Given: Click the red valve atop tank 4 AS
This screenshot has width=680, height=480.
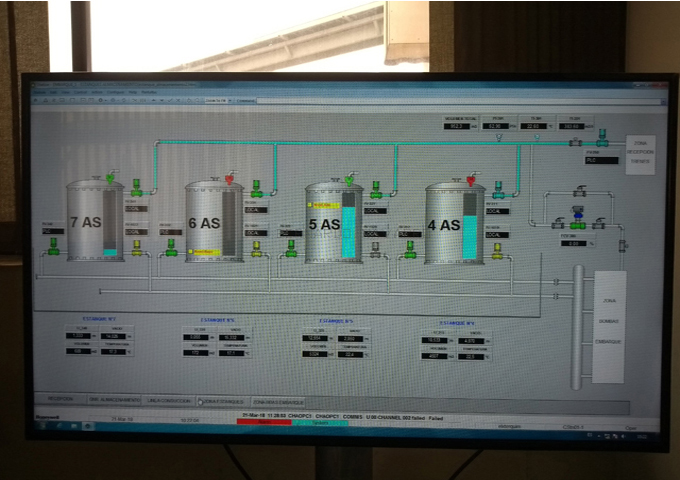Looking at the screenshot, I should coord(470,180).
